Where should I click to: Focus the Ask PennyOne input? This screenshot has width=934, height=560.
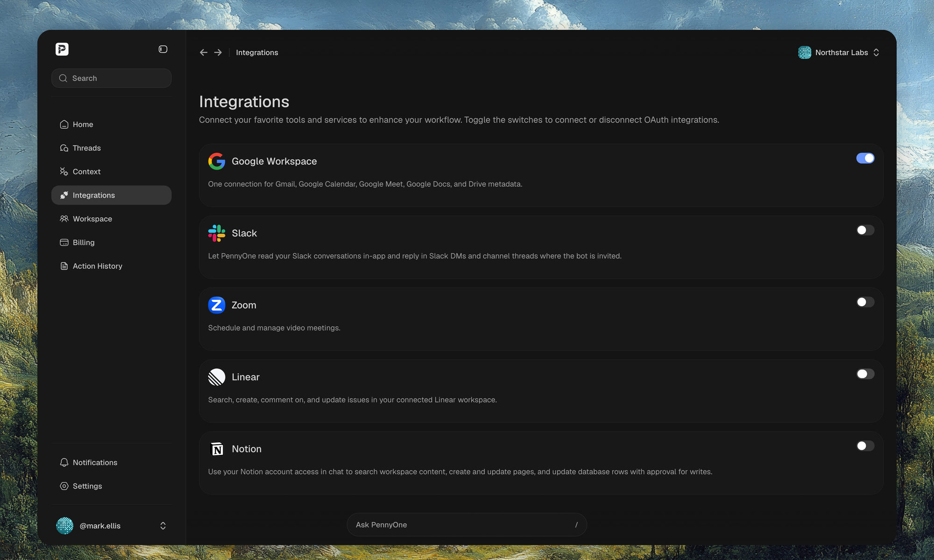coord(467,525)
